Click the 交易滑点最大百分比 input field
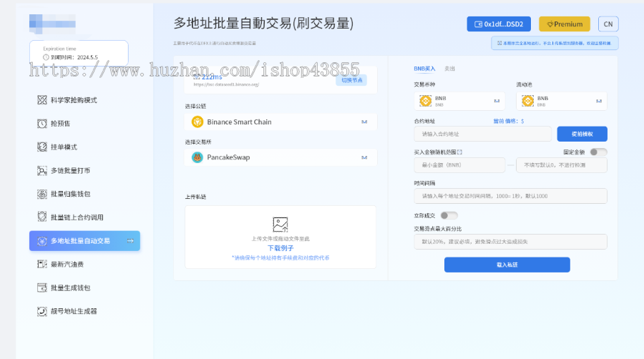Screen dimensions: 644x359 tap(510, 242)
